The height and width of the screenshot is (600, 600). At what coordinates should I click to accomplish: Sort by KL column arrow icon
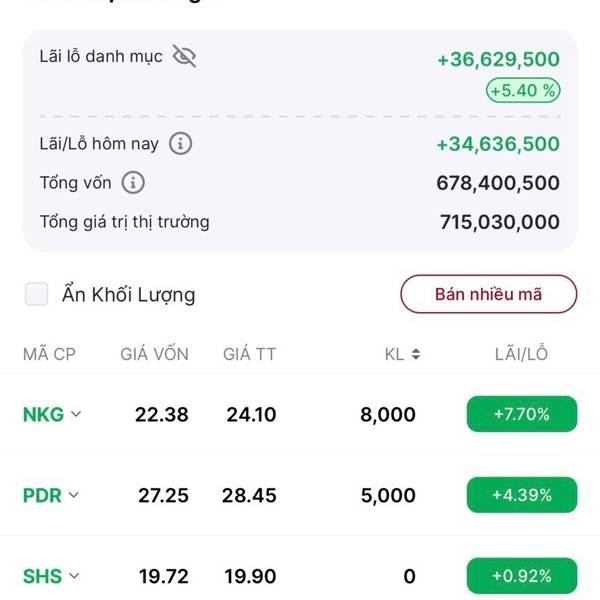(x=415, y=354)
